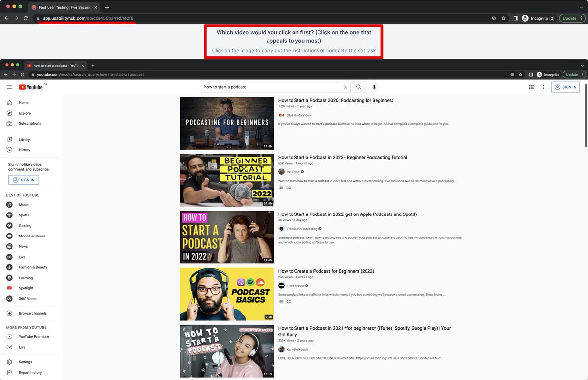Click the magnifier search button
The width and height of the screenshot is (588, 380).
(x=359, y=87)
